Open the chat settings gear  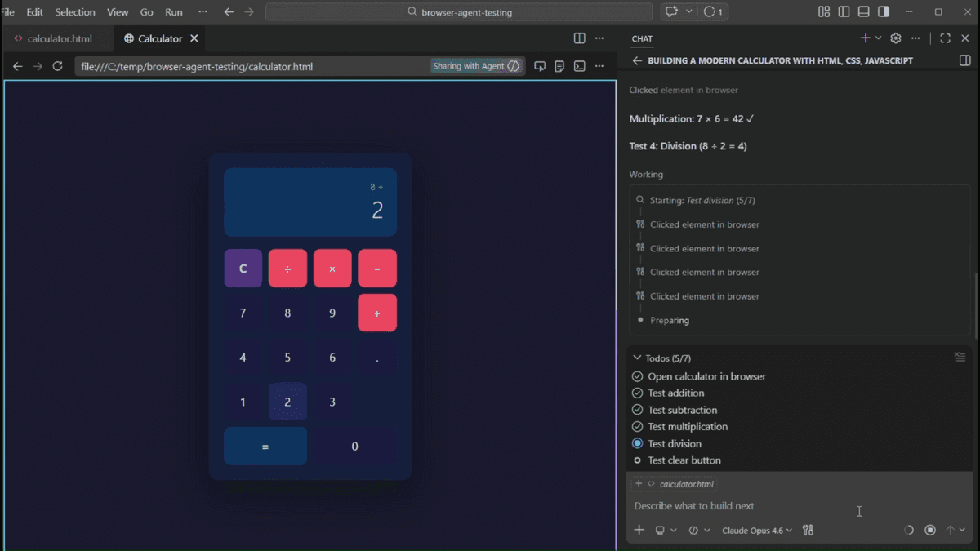(896, 38)
